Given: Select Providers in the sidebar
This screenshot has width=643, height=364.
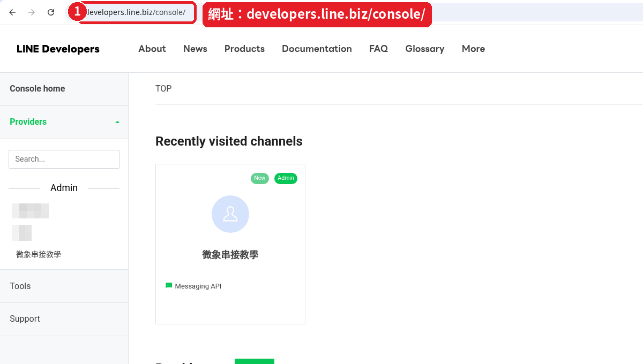Looking at the screenshot, I should tap(28, 122).
